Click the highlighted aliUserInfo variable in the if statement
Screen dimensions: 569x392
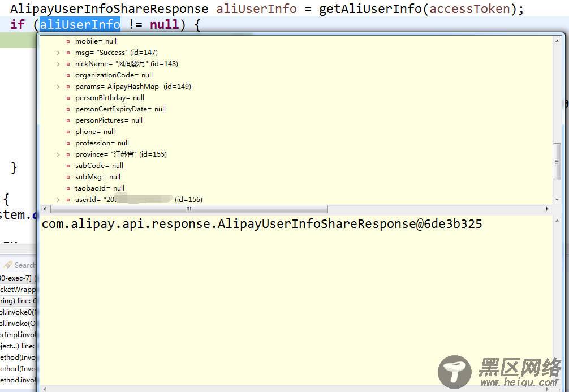pyautogui.click(x=80, y=25)
